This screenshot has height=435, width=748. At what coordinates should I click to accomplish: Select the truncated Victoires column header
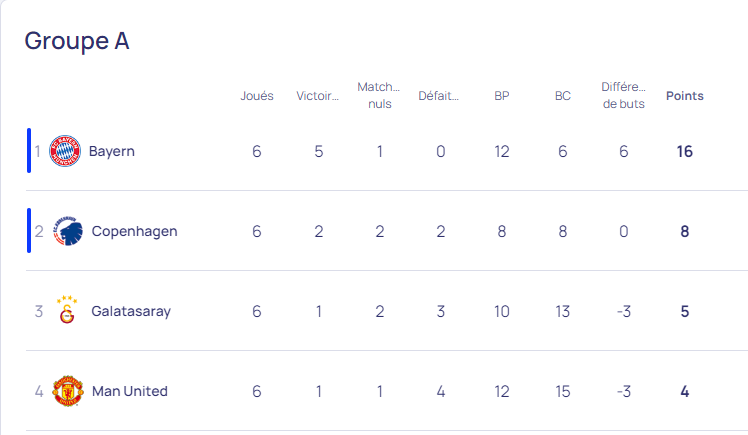coord(317,96)
